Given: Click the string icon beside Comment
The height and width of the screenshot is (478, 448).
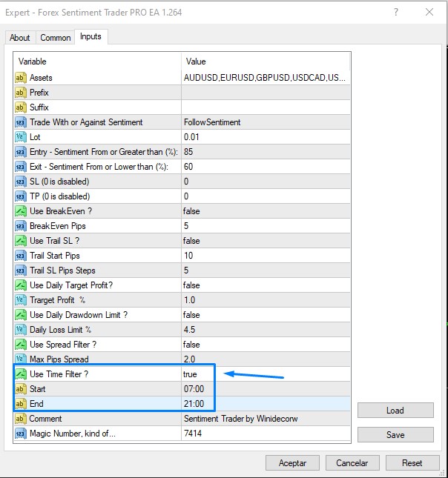Looking at the screenshot, I should (x=21, y=419).
